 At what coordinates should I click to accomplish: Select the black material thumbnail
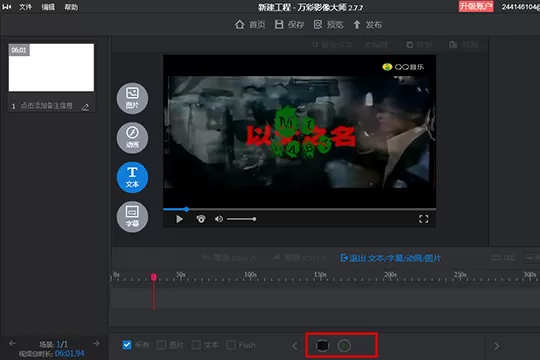[322, 346]
